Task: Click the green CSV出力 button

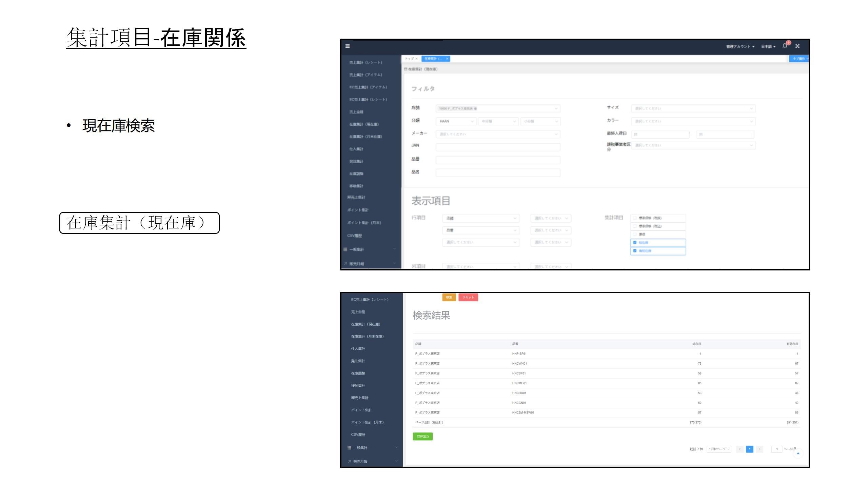Action: tap(422, 436)
